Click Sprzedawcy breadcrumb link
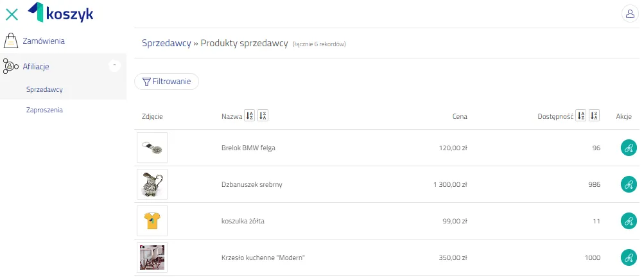644x278 pixels. [x=166, y=43]
